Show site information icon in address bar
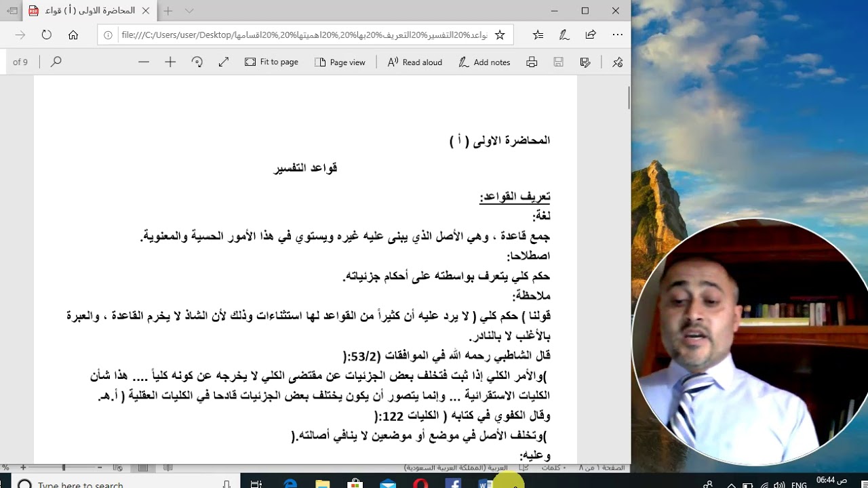Image resolution: width=868 pixels, height=488 pixels. (109, 35)
